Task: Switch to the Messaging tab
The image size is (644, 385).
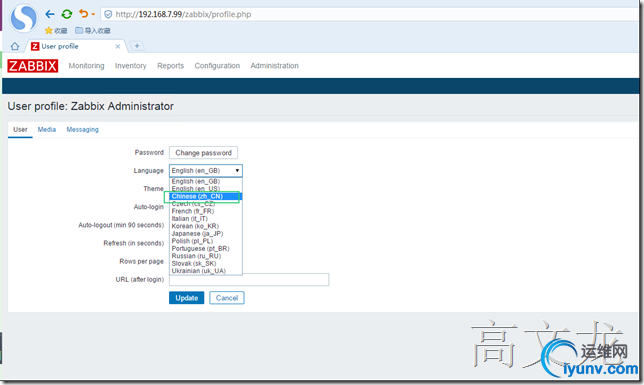Action: 83,129
